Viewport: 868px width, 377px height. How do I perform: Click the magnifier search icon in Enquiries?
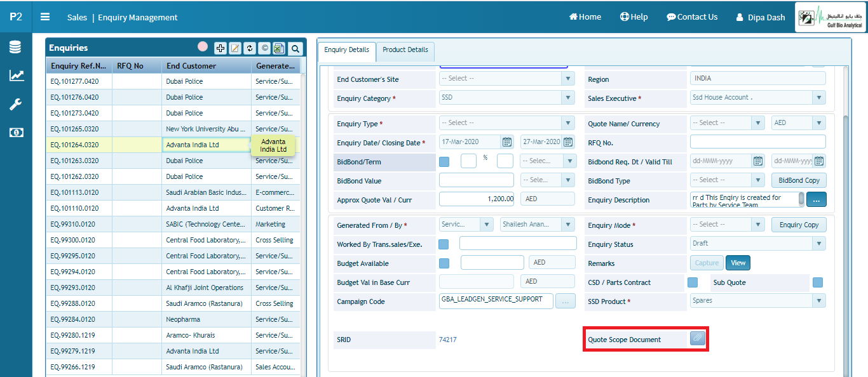pyautogui.click(x=295, y=48)
